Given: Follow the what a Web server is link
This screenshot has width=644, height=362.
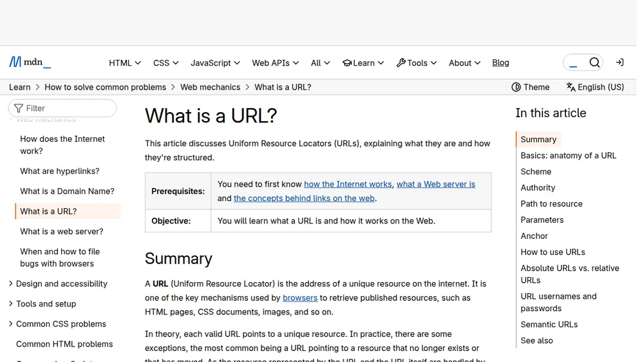Looking at the screenshot, I should pos(435,184).
